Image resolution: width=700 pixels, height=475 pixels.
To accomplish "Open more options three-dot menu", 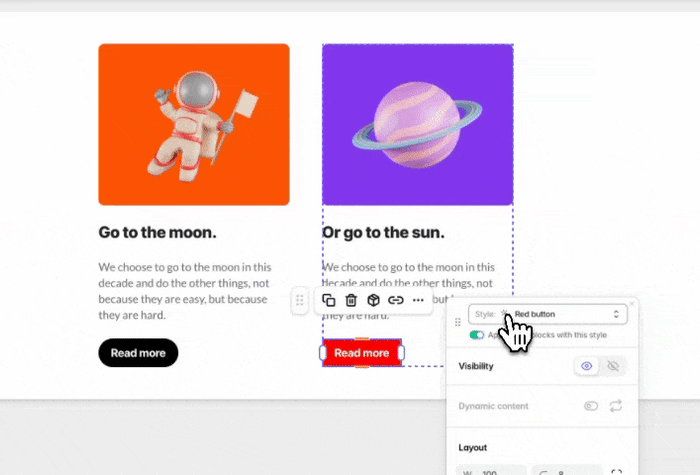I will 418,300.
